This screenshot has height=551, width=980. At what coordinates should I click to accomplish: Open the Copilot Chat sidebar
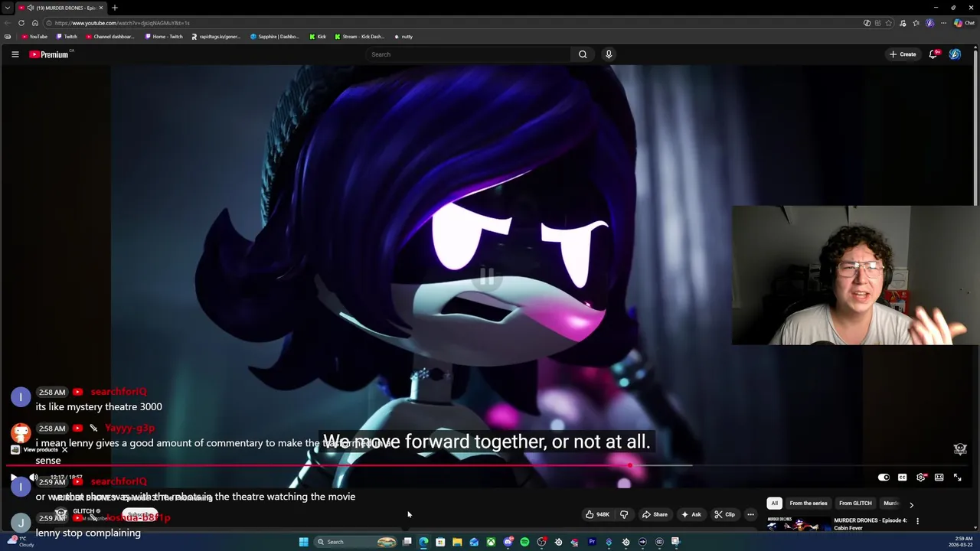[965, 23]
